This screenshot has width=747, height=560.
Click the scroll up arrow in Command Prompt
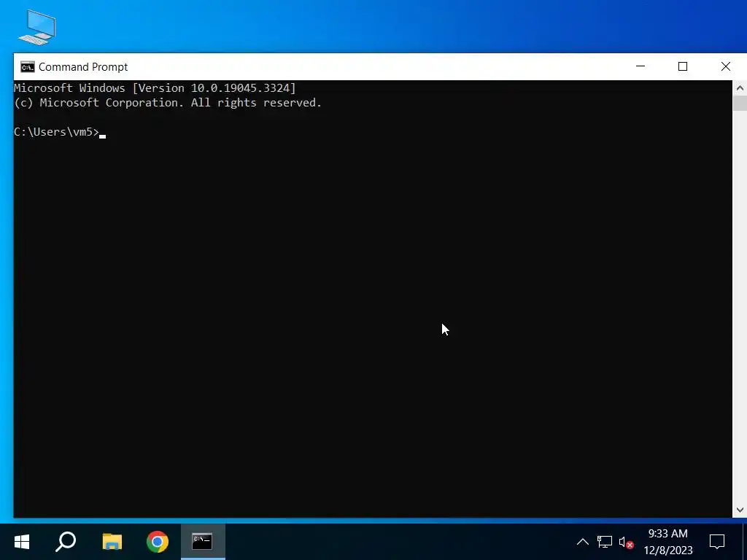pyautogui.click(x=740, y=88)
